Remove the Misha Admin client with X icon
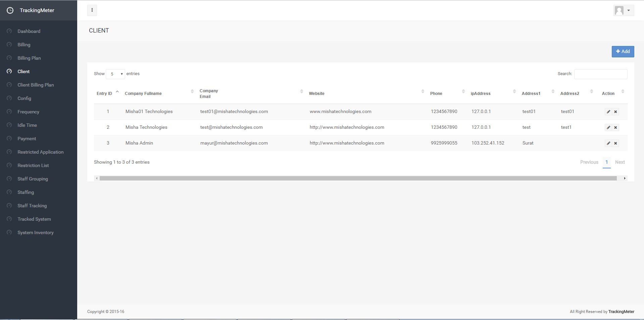Image resolution: width=644 pixels, height=320 pixels. pos(615,143)
